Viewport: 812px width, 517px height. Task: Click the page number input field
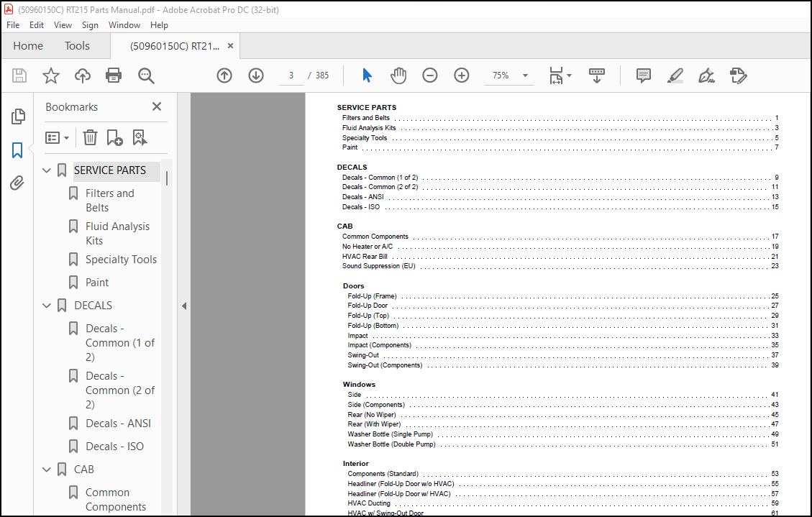291,76
